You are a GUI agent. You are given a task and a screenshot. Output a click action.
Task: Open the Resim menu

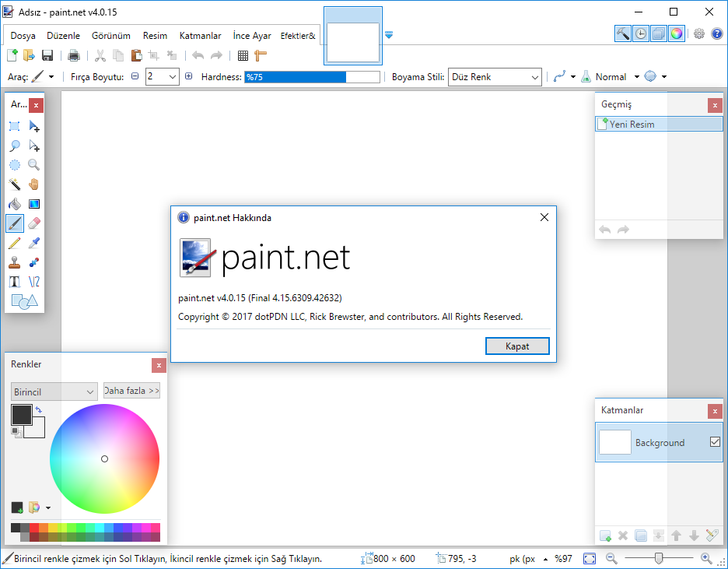point(155,36)
